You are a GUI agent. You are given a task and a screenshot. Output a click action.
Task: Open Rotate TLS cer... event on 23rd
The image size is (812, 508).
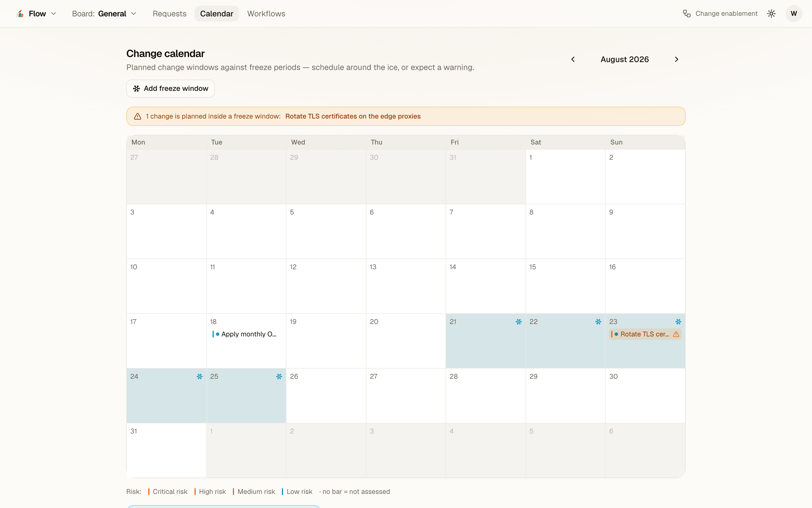coord(645,334)
